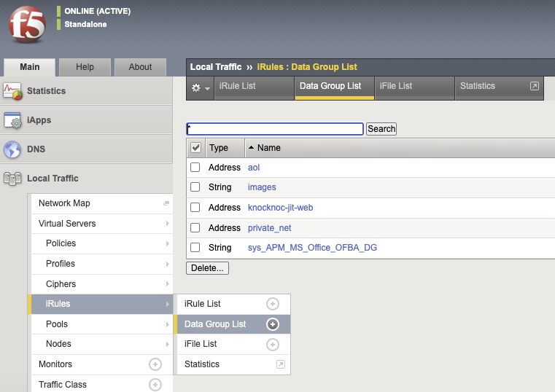
Task: Select the private_net row checkbox
Action: 195,227
